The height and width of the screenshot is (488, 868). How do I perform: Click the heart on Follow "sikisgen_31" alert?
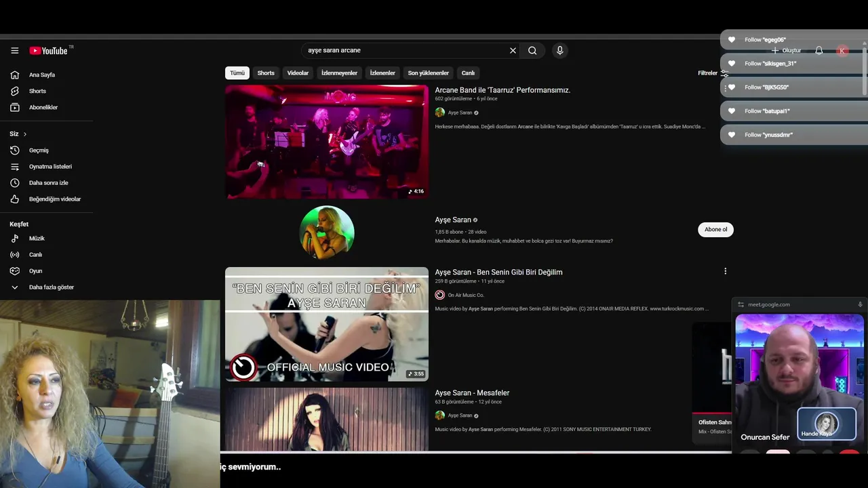731,64
